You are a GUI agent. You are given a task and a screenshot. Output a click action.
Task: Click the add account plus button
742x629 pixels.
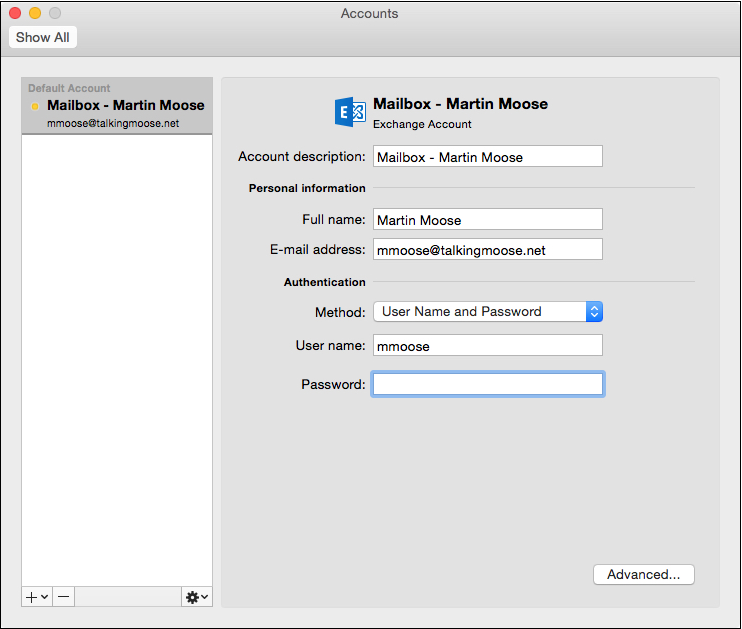click(37, 597)
